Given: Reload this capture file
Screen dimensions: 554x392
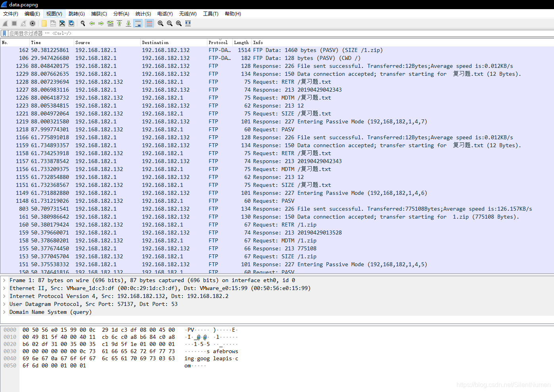Looking at the screenshot, I should point(71,23).
